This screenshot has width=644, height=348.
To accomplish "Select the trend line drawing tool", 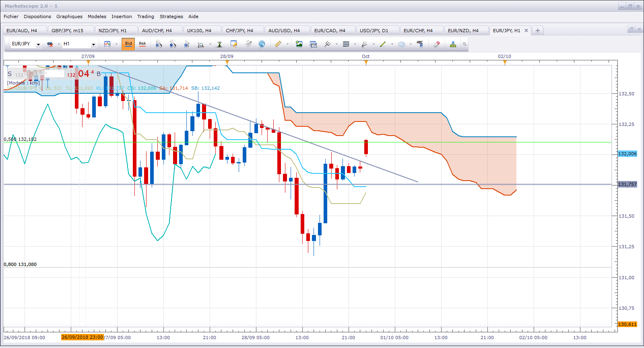I will coord(383,44).
